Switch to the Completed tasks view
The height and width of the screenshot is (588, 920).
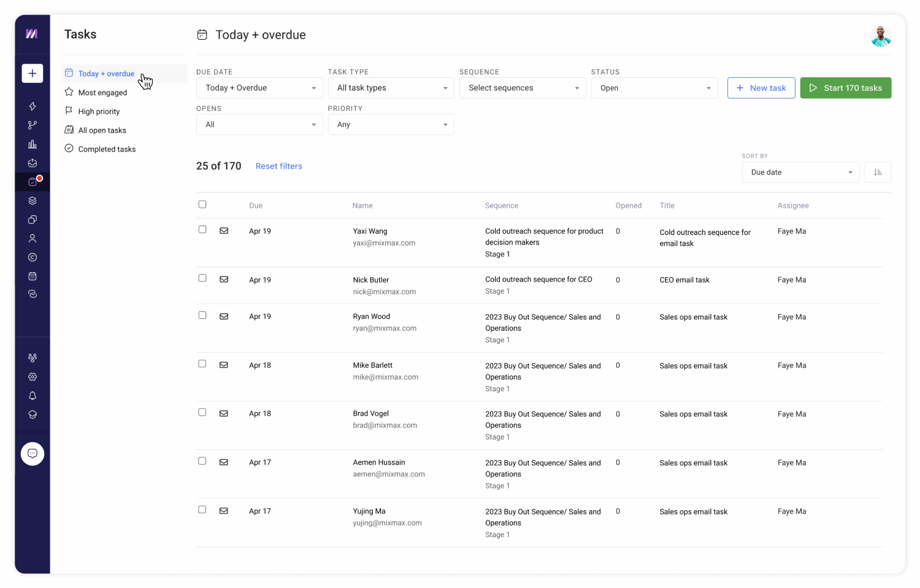coord(107,148)
